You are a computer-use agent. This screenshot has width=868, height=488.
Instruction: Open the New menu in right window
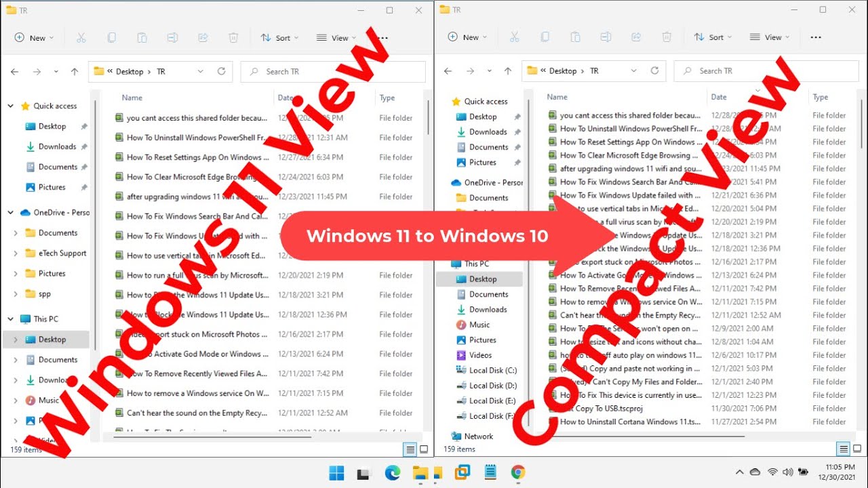[x=467, y=37]
